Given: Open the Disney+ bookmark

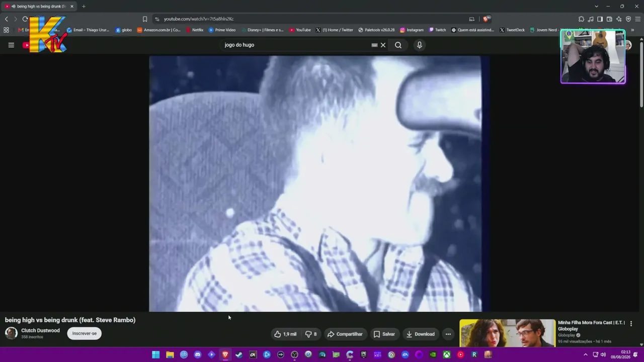Looking at the screenshot, I should click(263, 30).
